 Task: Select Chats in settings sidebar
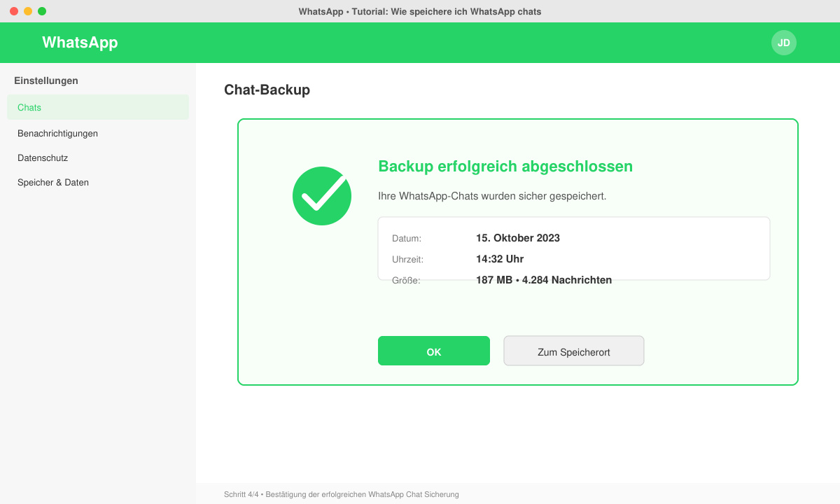pos(98,107)
